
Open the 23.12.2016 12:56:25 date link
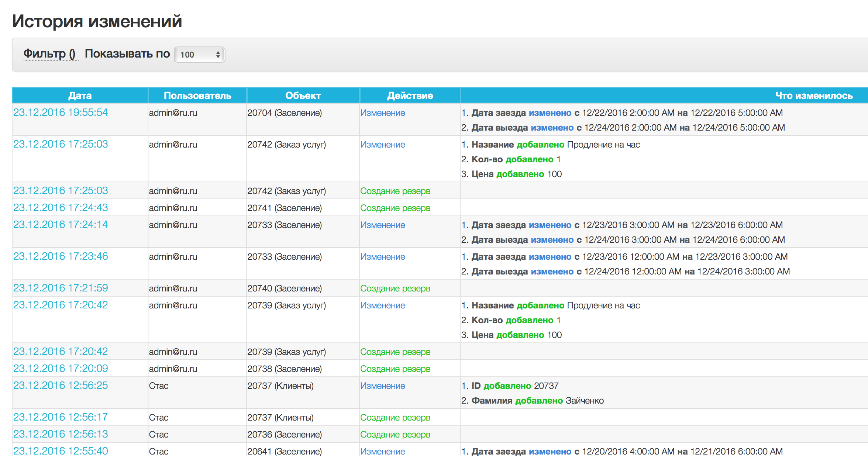61,386
